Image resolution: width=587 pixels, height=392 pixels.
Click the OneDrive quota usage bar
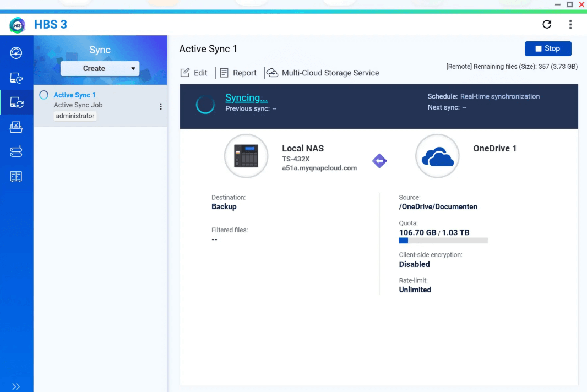443,241
